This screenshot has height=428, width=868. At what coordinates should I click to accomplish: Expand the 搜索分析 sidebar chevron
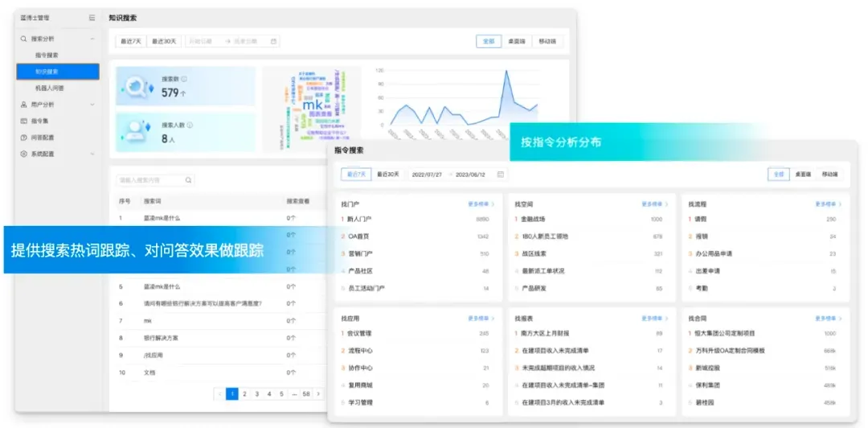(92, 39)
